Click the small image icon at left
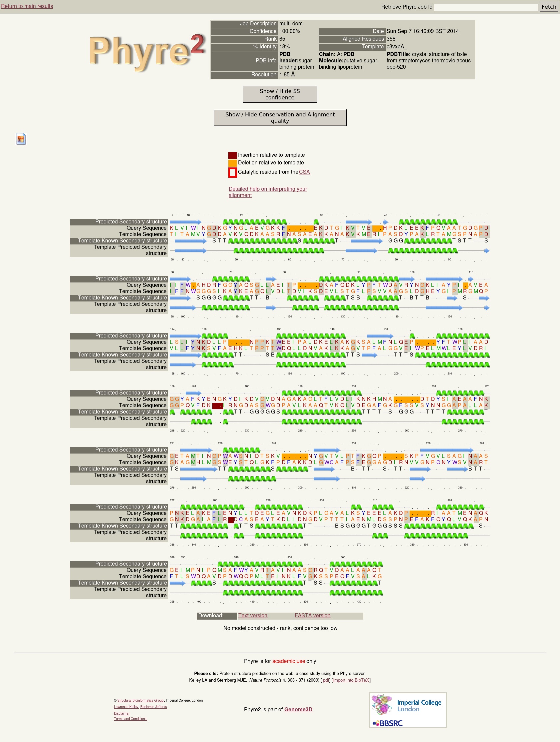Image resolution: width=560 pixels, height=742 pixels. point(21,139)
